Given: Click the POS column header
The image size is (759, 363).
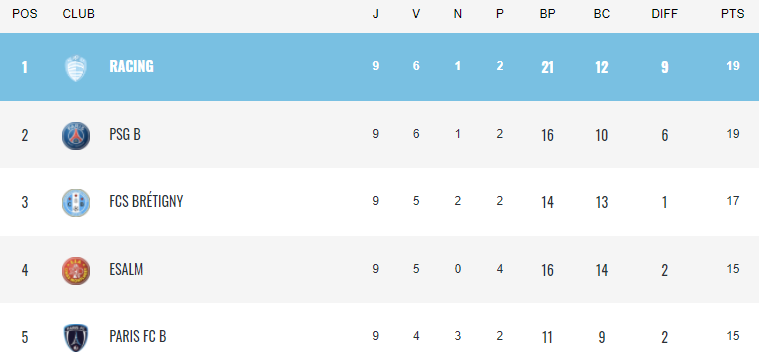Looking at the screenshot, I should pyautogui.click(x=25, y=14).
